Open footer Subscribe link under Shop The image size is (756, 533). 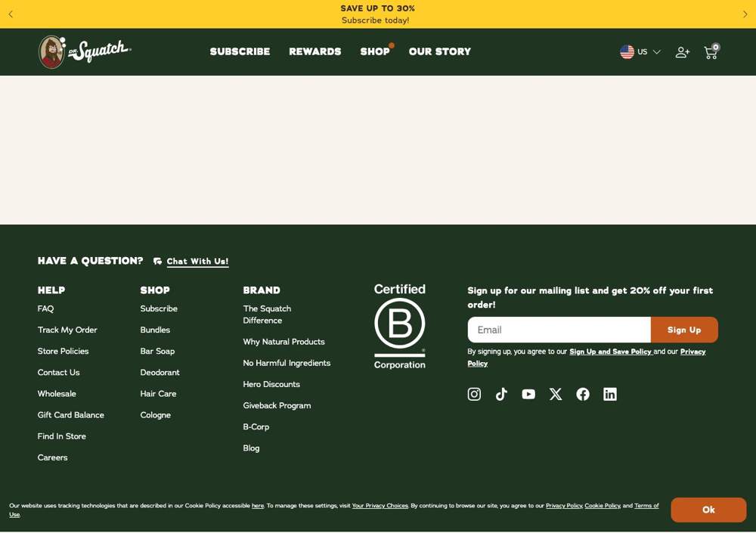point(159,308)
